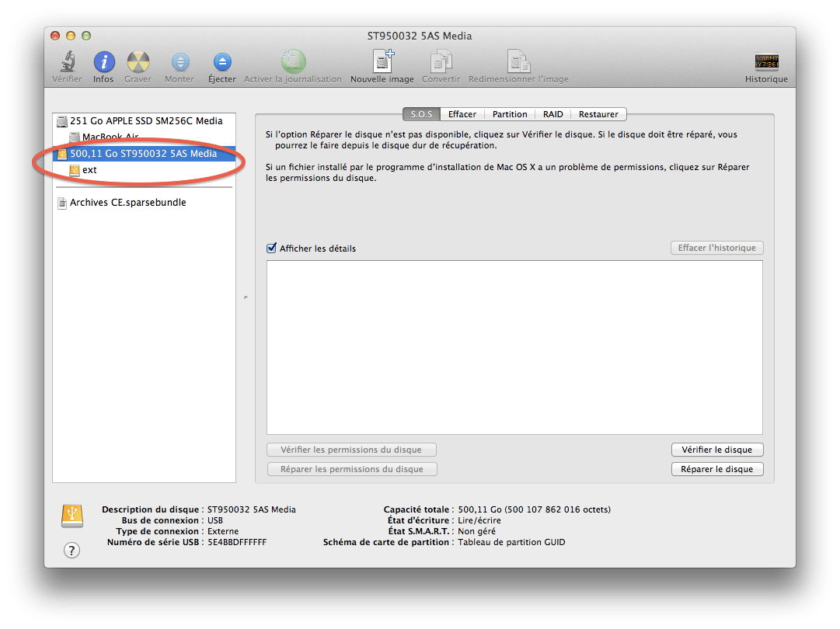Click the Monter mount icon
Viewport: 840px width, 629px height.
(180, 62)
